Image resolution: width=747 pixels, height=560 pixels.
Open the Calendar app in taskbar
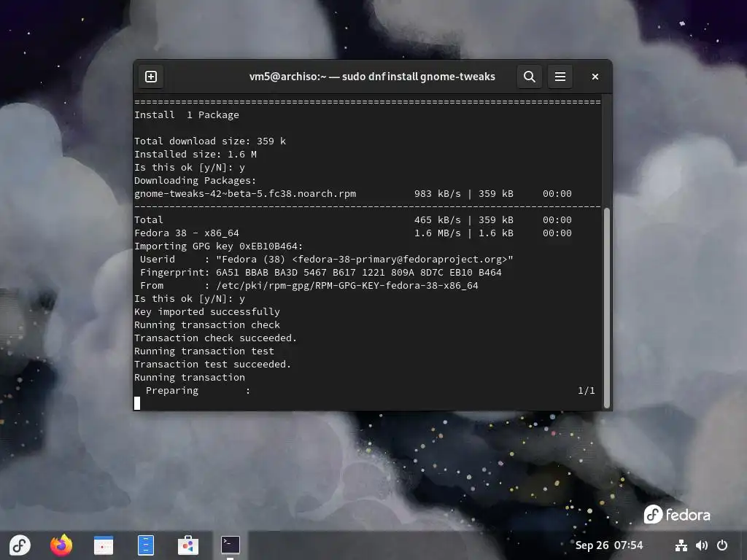pyautogui.click(x=104, y=545)
